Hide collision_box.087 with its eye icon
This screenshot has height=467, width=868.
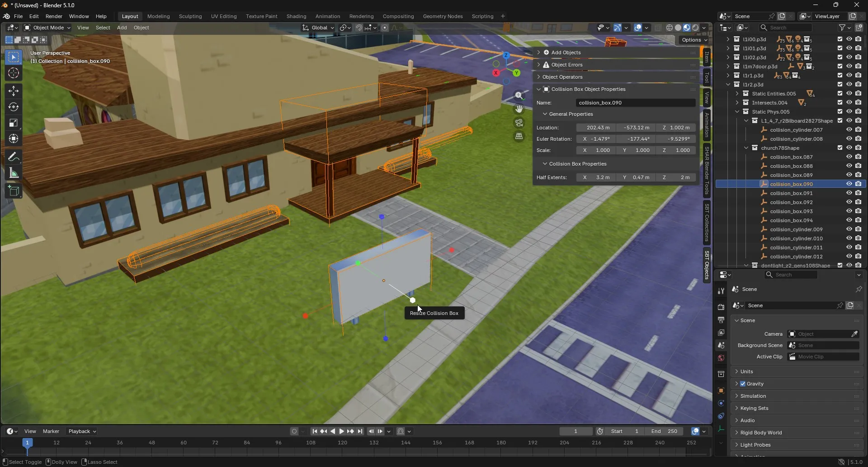click(849, 157)
